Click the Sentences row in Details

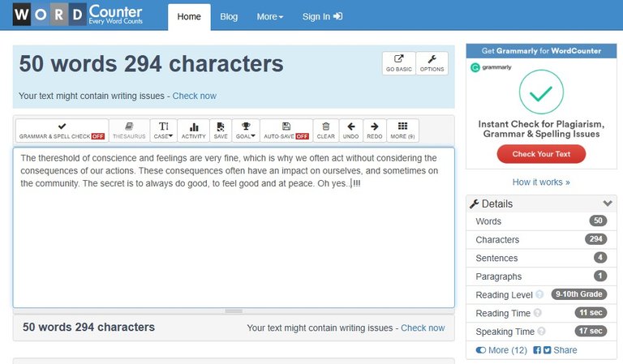(541, 258)
